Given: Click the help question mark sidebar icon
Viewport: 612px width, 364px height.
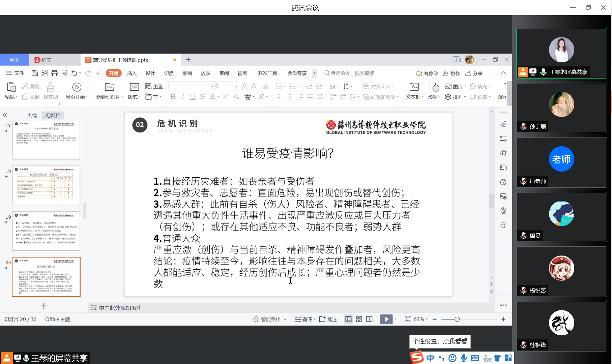Looking at the screenshot, I should [503, 182].
